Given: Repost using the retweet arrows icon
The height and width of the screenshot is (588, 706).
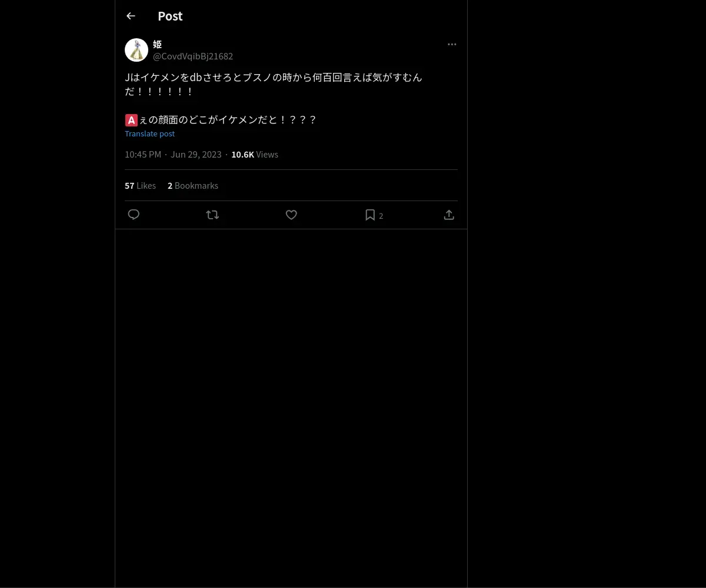Looking at the screenshot, I should click(x=212, y=215).
